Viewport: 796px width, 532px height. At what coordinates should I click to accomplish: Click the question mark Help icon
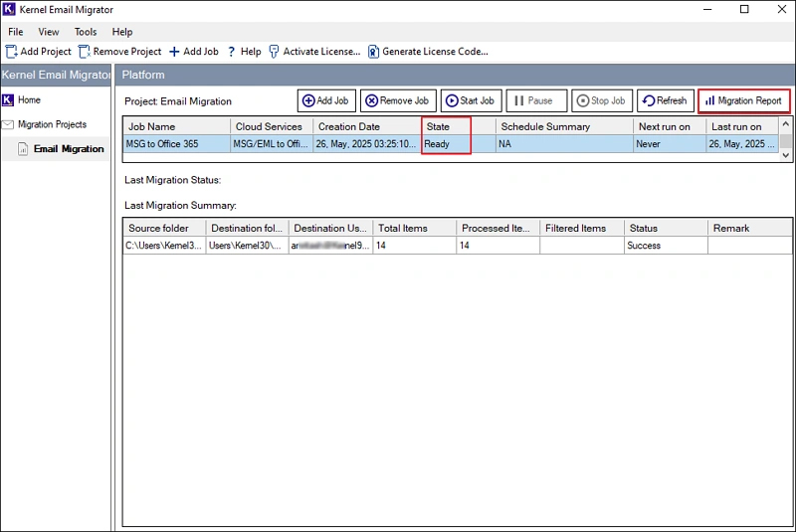click(x=231, y=52)
